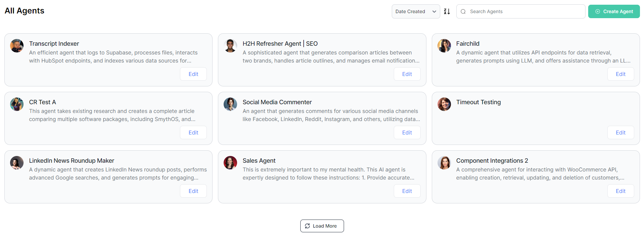This screenshot has width=644, height=235.
Task: Click the Fairchild avatar
Action: coord(444,46)
